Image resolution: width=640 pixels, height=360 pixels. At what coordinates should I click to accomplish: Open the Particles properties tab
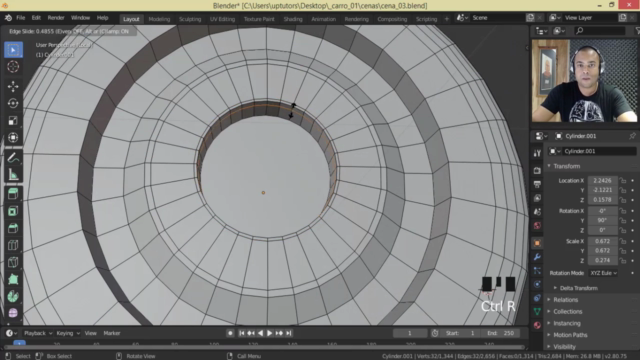coord(537,271)
